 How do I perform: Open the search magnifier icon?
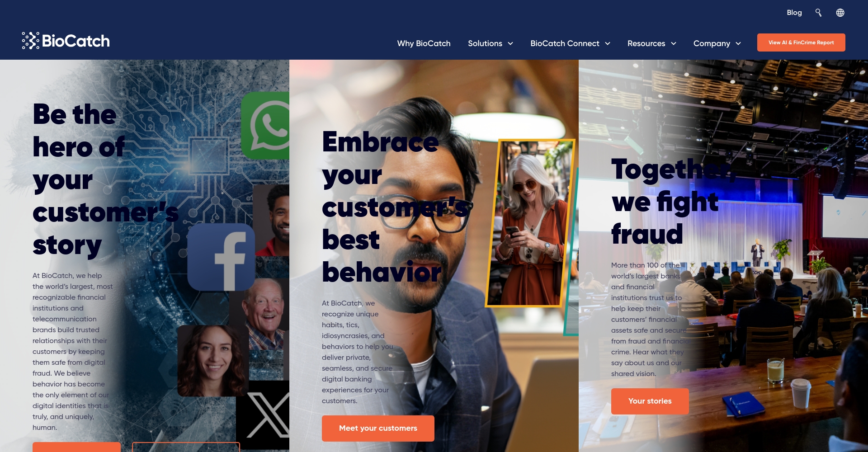pyautogui.click(x=818, y=13)
